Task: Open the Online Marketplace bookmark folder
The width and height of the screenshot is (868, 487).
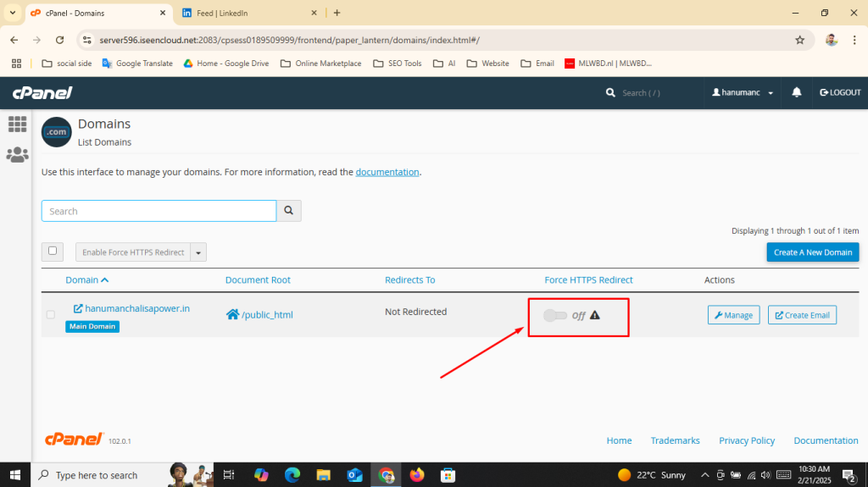Action: tap(321, 64)
